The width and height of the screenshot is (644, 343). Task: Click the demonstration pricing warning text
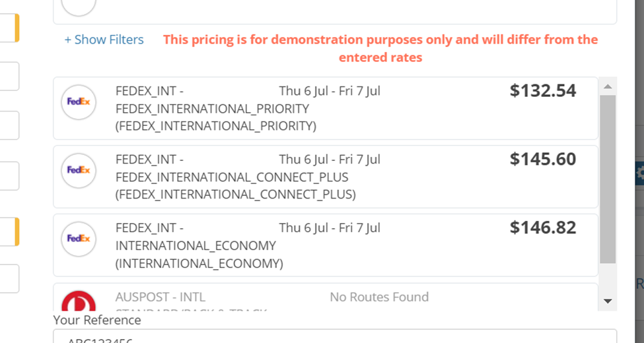[380, 48]
